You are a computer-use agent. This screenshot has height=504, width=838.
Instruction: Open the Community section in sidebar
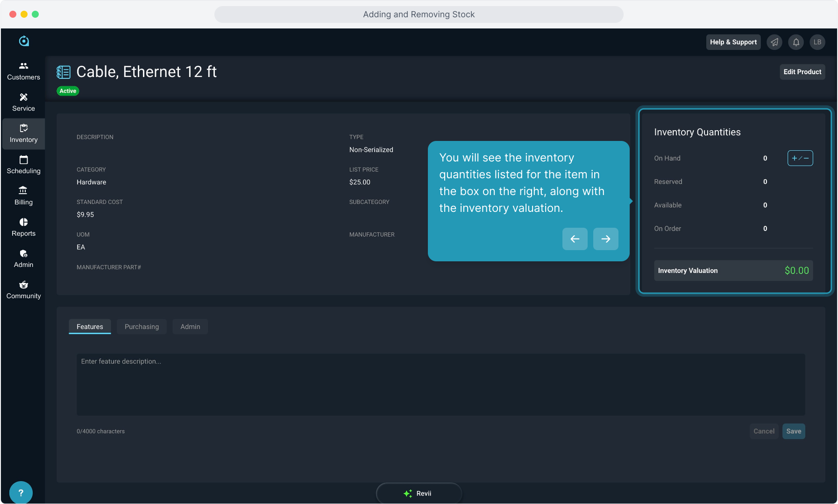pyautogui.click(x=23, y=290)
